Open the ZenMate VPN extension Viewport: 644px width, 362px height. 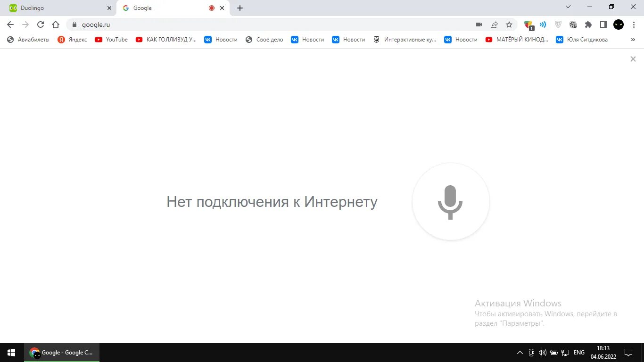tap(558, 25)
